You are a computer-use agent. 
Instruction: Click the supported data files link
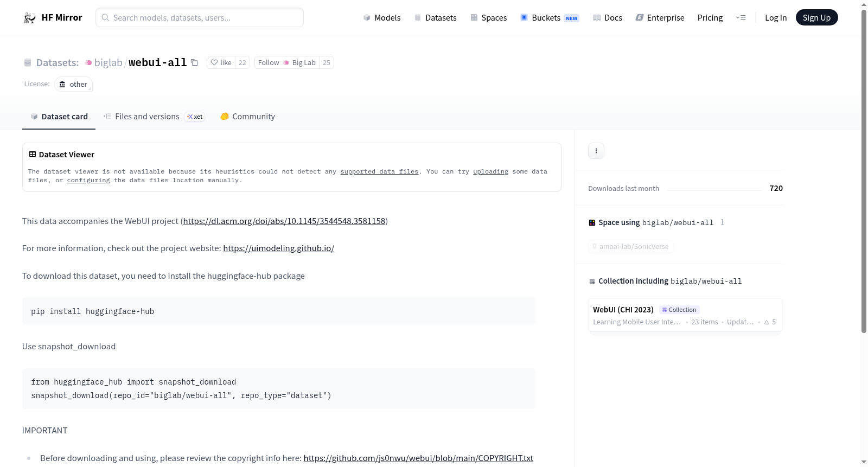coord(380,171)
